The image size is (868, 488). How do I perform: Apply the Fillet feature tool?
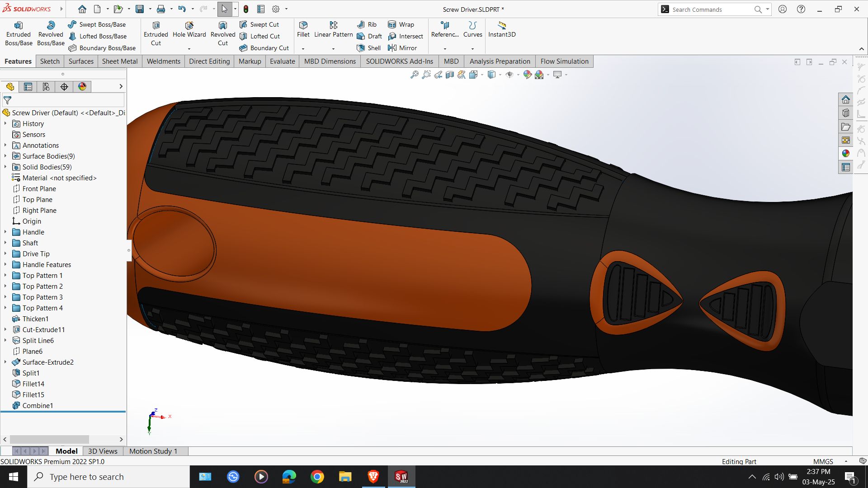click(303, 30)
